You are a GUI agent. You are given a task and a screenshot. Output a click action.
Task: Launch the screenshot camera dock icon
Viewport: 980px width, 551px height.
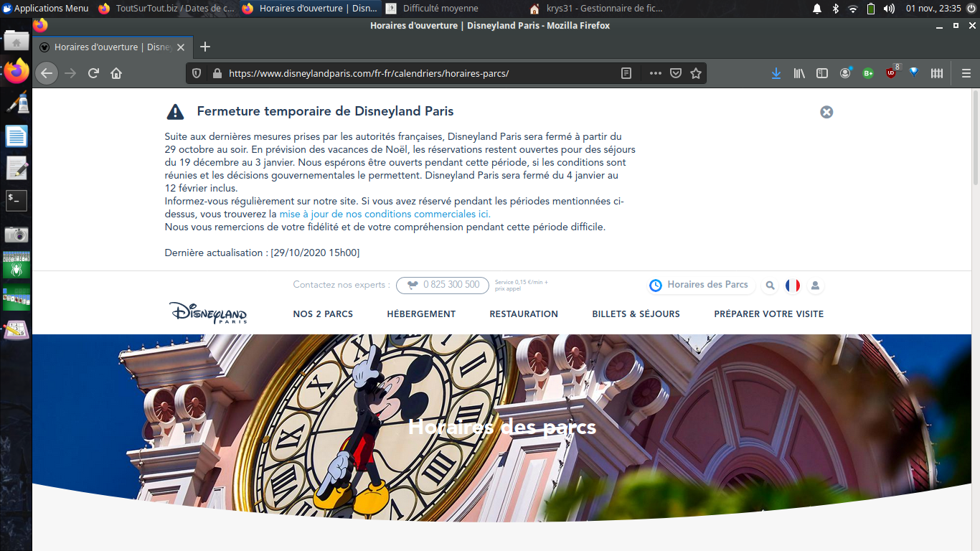(17, 235)
